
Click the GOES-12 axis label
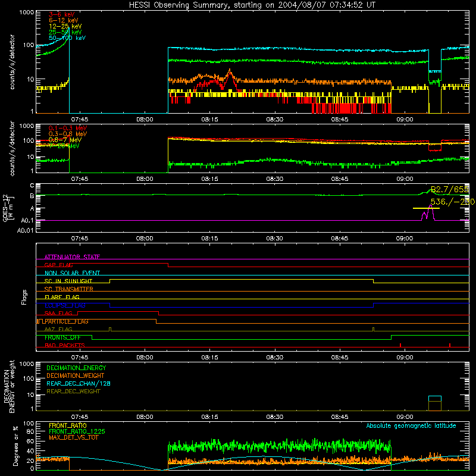click(8, 208)
